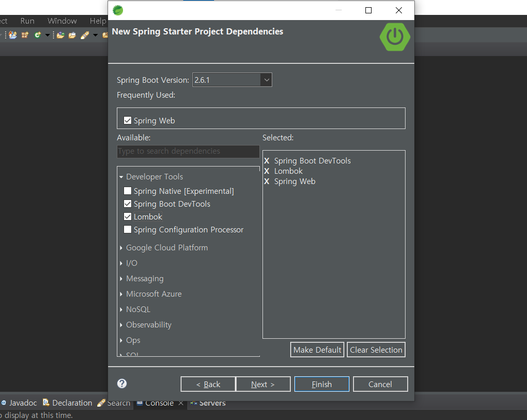Open the Window menu

(62, 21)
